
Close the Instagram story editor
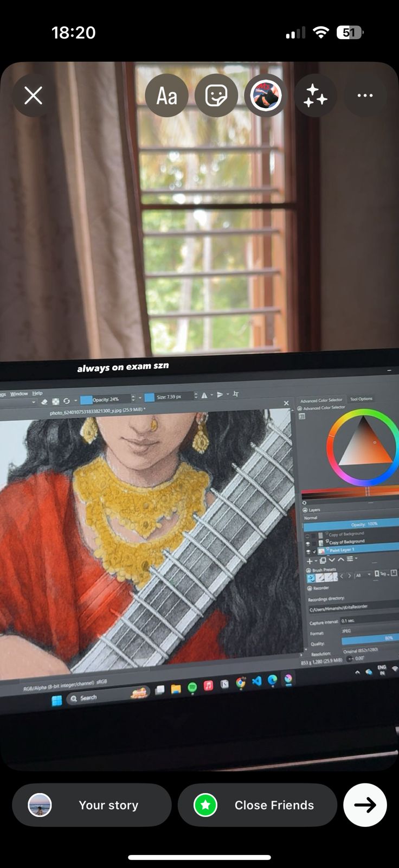(x=33, y=96)
